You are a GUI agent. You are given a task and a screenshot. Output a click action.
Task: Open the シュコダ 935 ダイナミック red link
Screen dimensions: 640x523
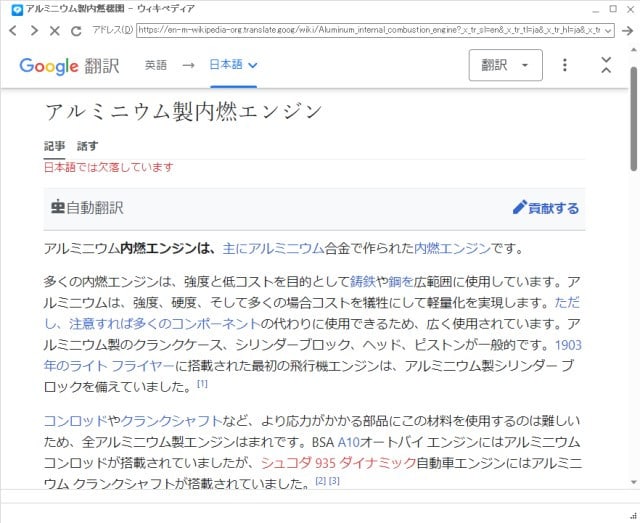tap(338, 463)
